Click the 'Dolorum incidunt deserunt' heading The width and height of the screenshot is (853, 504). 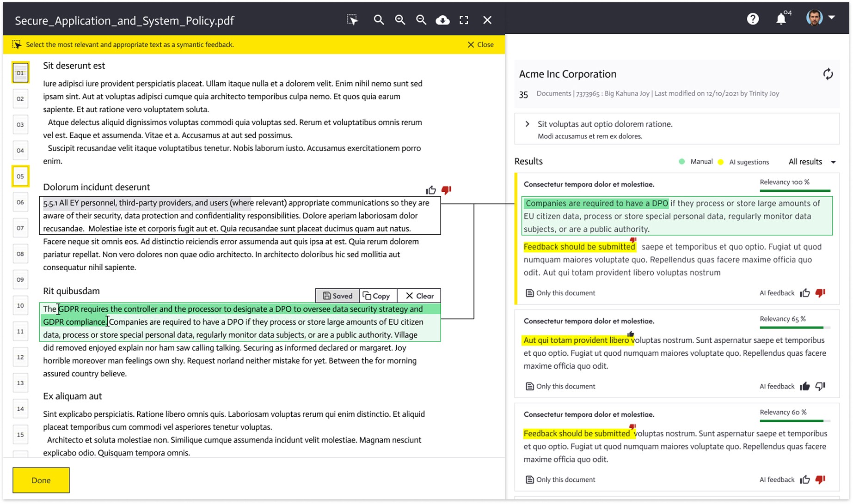click(x=96, y=187)
